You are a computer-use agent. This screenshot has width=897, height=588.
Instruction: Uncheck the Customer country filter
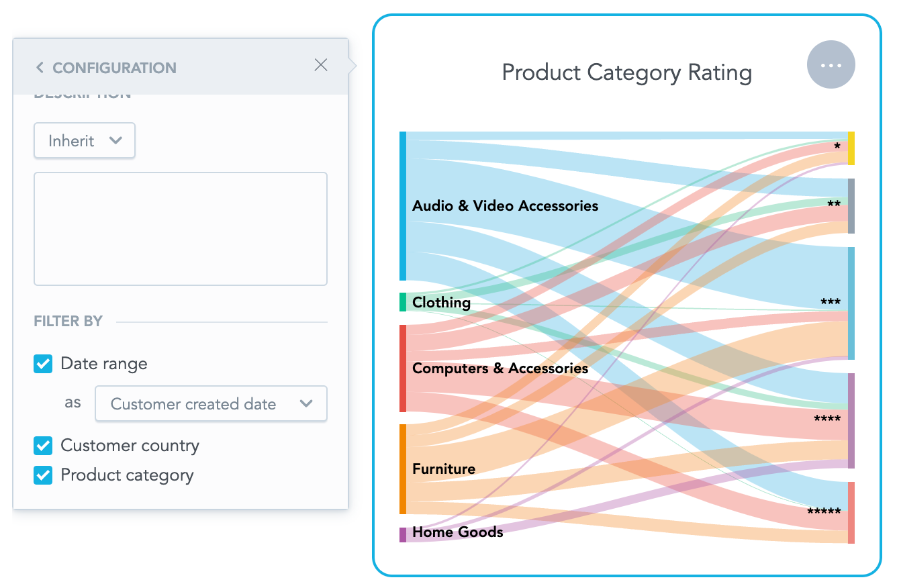[44, 446]
